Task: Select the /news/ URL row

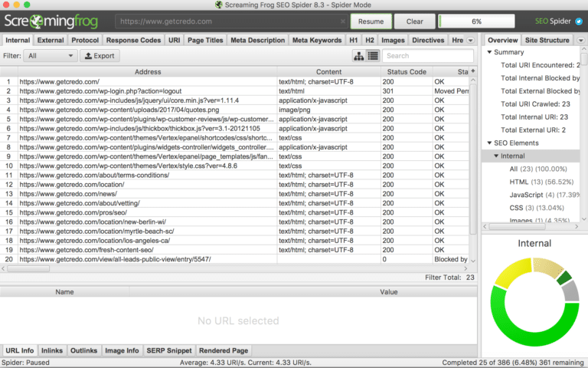Action: coord(234,194)
